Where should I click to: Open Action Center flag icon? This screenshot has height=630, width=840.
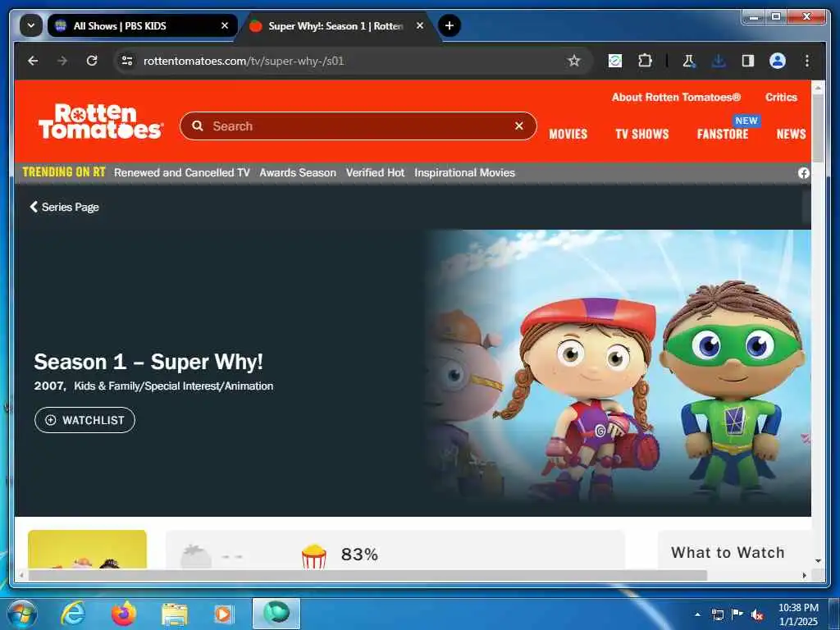[x=737, y=614]
